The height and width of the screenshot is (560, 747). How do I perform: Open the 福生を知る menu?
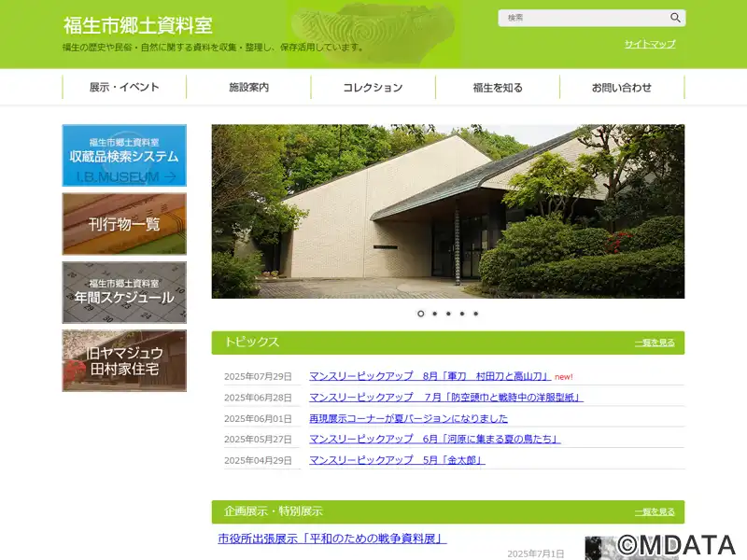click(498, 87)
